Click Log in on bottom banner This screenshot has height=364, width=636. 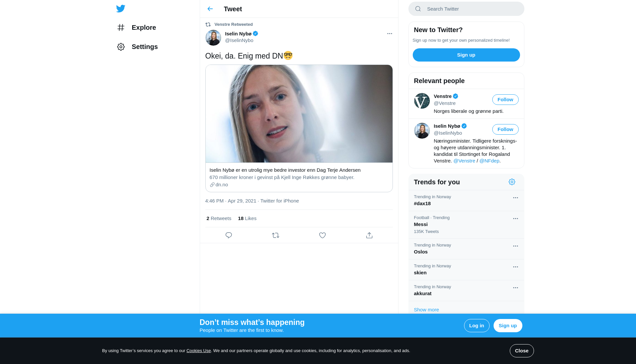pyautogui.click(x=477, y=326)
